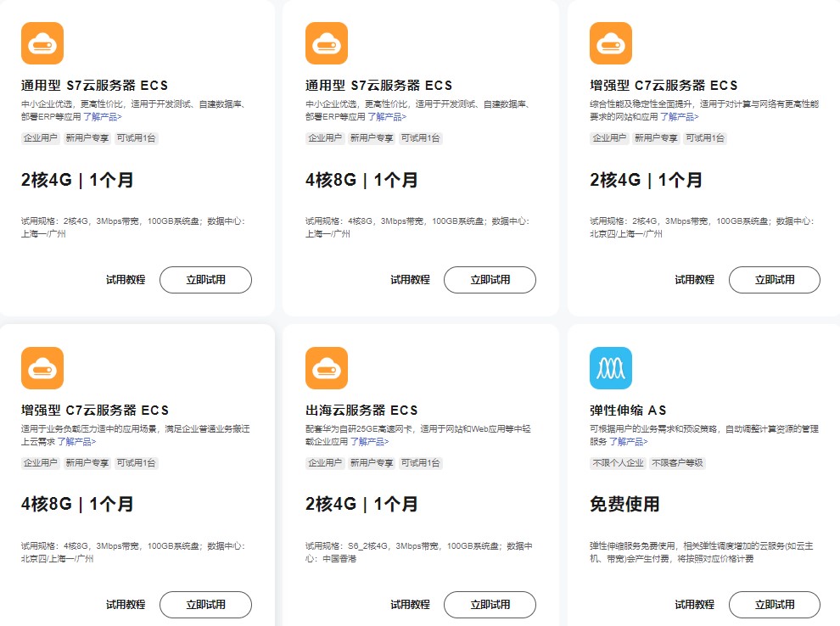Viewport: 840px width, 626px height.
Task: Click 立即试用 for 弹性伸缩 AS
Action: point(775,605)
